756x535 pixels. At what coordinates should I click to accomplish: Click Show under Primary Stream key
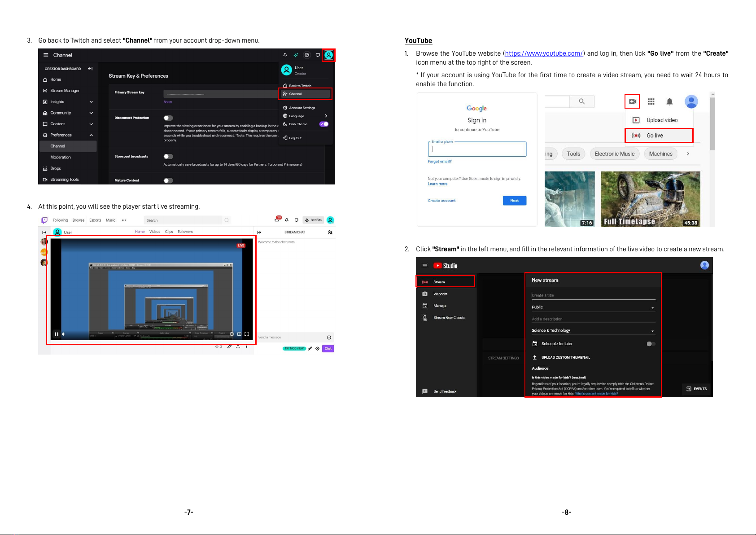167,102
